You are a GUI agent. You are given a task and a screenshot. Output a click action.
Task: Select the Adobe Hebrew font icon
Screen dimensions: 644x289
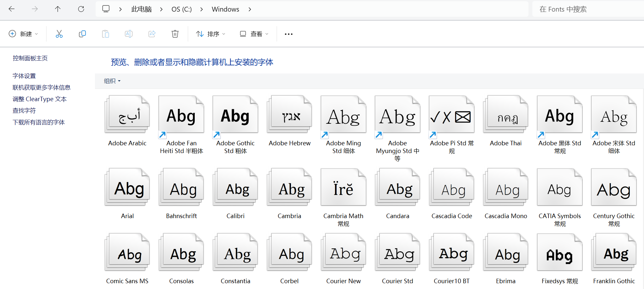[290, 114]
